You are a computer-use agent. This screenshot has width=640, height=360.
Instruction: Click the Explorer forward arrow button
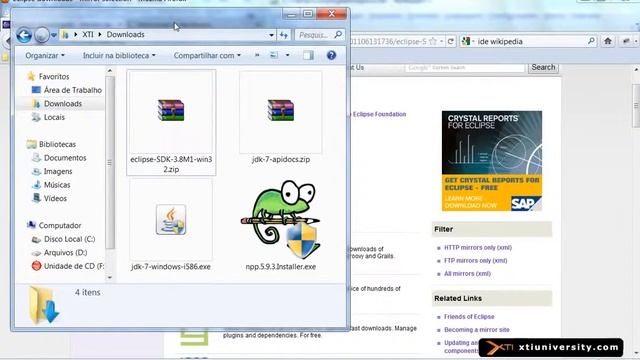coord(41,35)
